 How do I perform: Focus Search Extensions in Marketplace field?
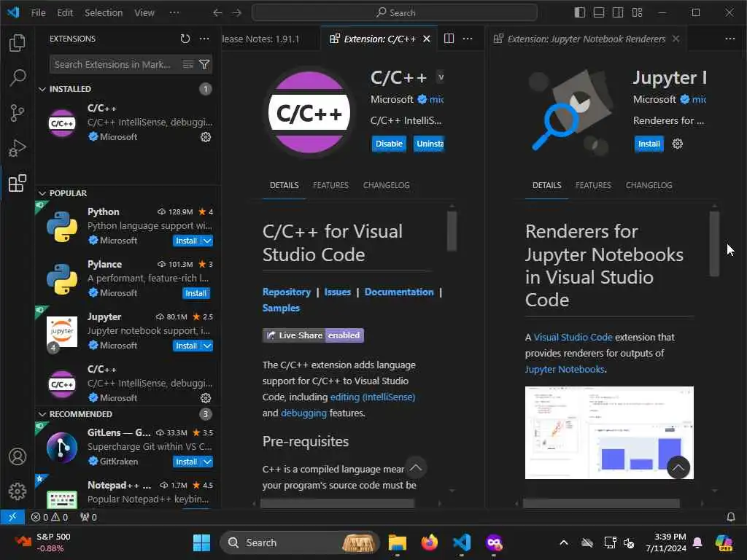pyautogui.click(x=116, y=64)
